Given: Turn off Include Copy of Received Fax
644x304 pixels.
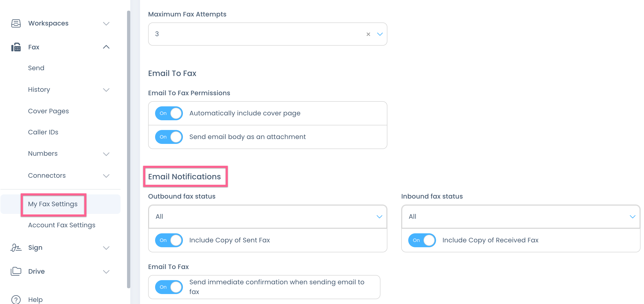Looking at the screenshot, I should click(x=422, y=240).
